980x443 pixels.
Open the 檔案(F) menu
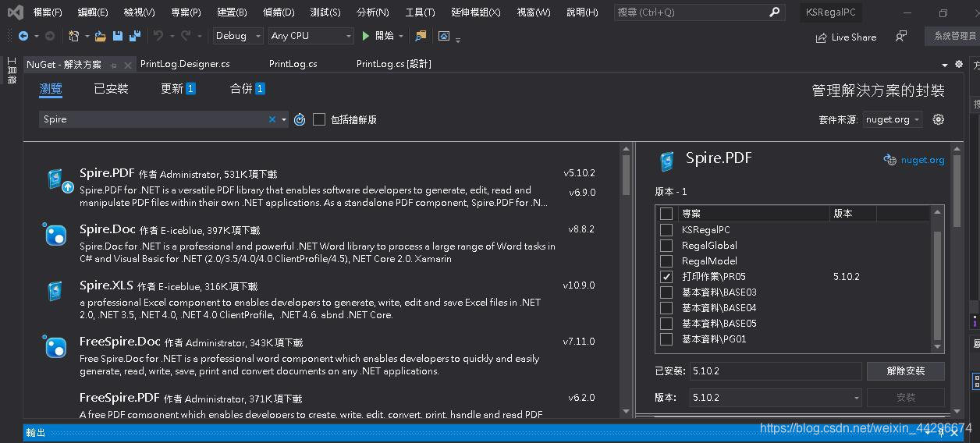click(48, 12)
